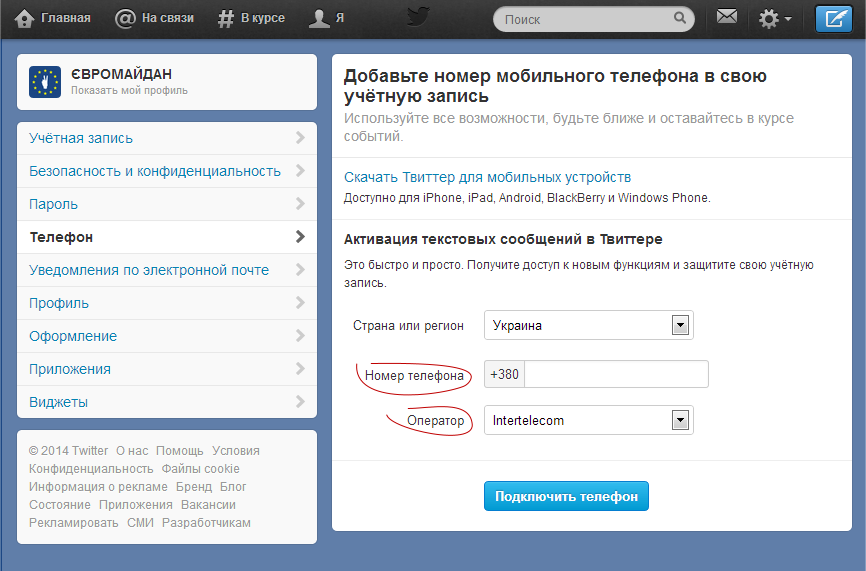Click На связи text in top bar
Viewport: 866px width, 571px height.
click(x=168, y=18)
